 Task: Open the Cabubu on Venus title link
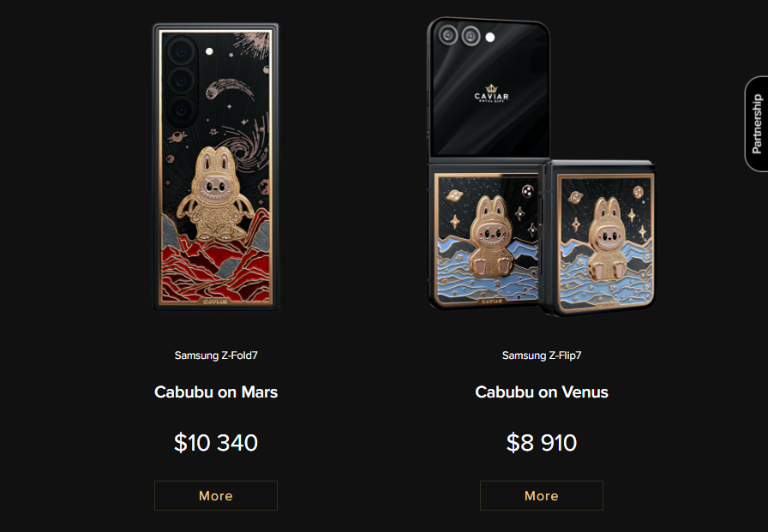click(x=542, y=392)
